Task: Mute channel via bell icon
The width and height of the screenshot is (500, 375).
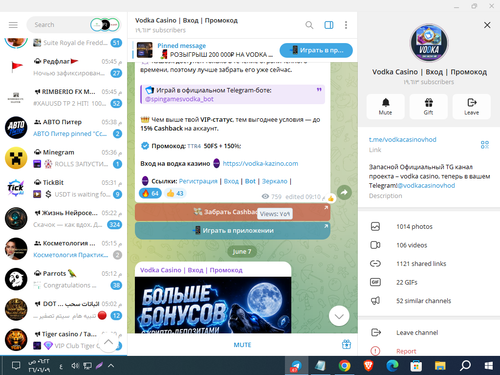Action: tap(385, 107)
